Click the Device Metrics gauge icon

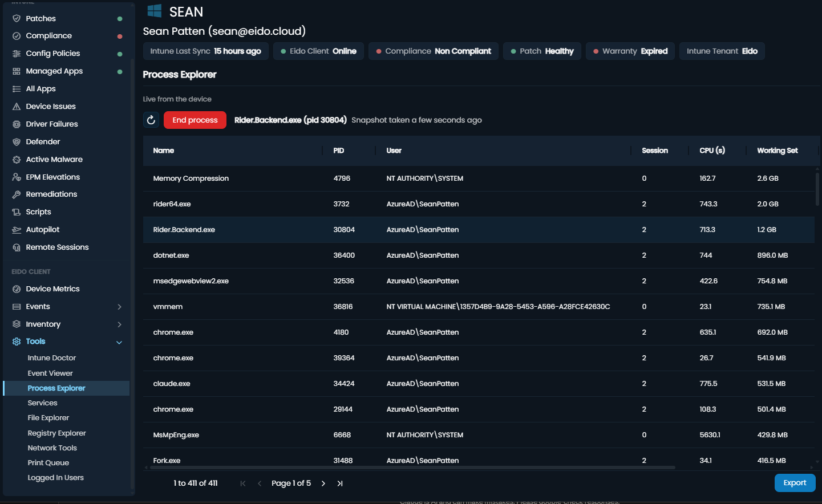(17, 289)
